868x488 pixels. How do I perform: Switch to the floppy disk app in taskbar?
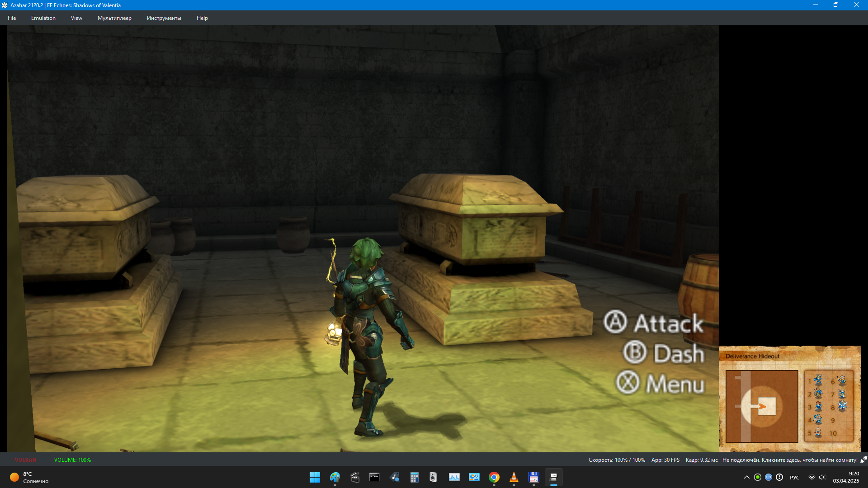tap(533, 477)
